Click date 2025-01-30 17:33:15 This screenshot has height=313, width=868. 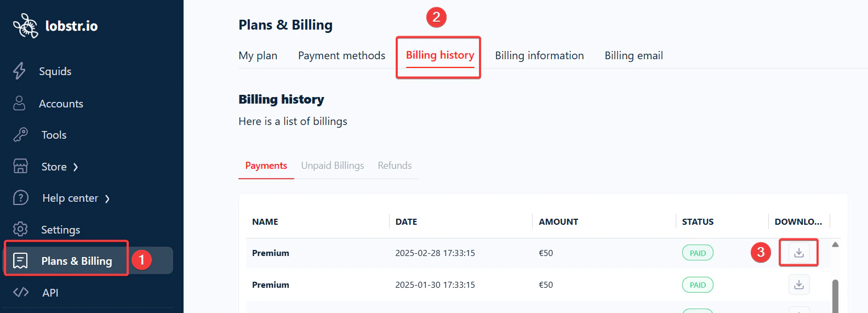(435, 284)
